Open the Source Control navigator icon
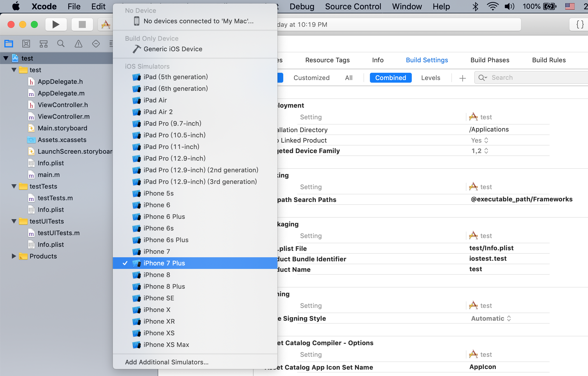The height and width of the screenshot is (376, 588). pos(26,44)
